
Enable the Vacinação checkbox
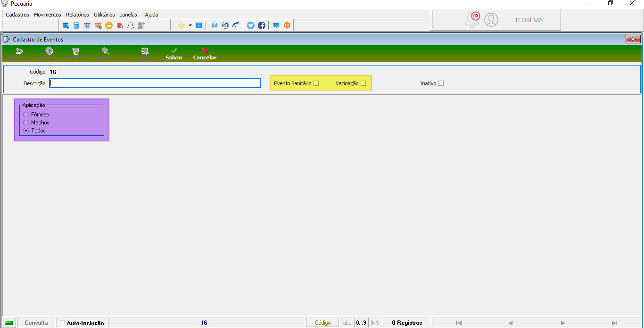[363, 83]
